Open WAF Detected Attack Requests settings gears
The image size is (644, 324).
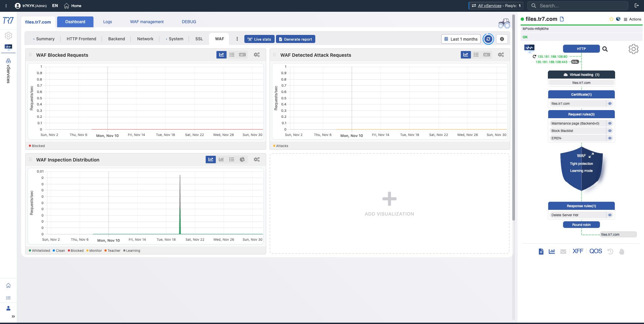pyautogui.click(x=501, y=55)
